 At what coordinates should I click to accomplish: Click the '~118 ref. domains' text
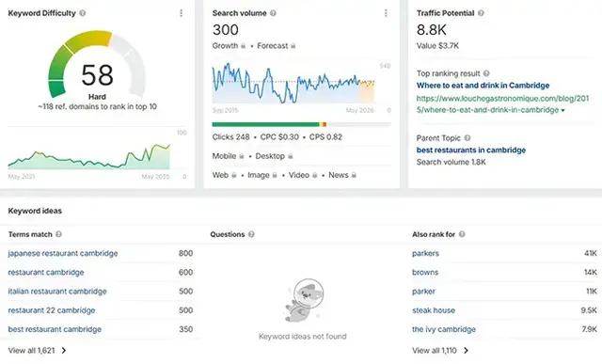(x=97, y=106)
